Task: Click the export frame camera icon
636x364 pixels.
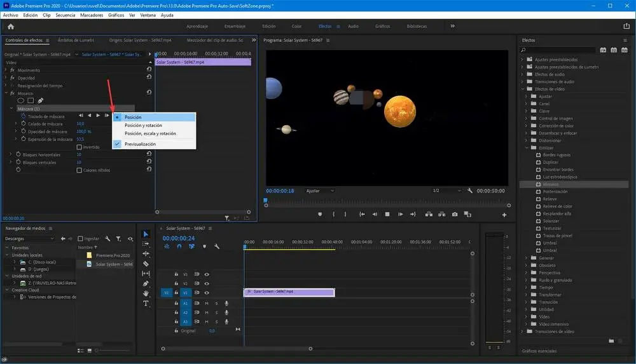Action: tap(454, 214)
